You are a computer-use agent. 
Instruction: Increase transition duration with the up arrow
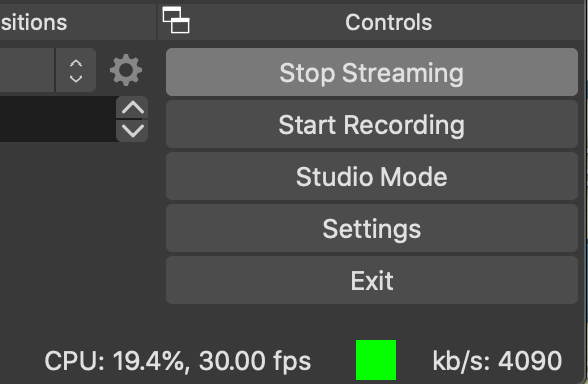point(132,108)
